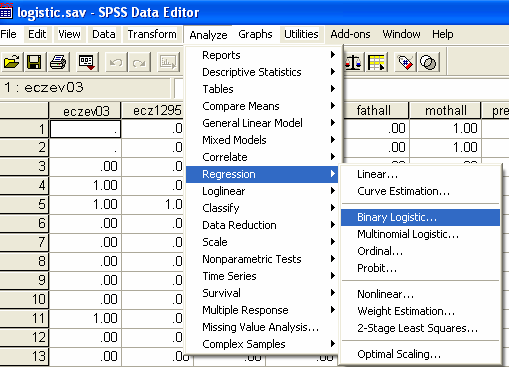Image resolution: width=509 pixels, height=367 pixels.
Task: Click the eczev03 cell in row 5
Action: 85,204
